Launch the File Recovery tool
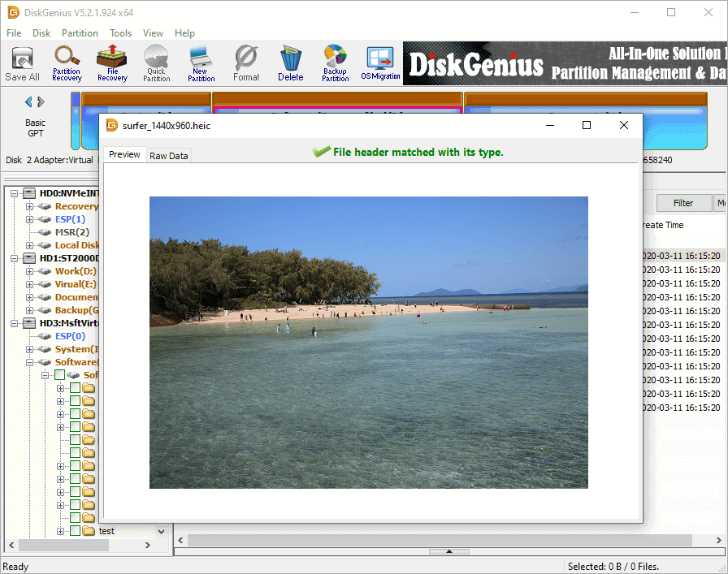728x574 pixels. point(112,63)
